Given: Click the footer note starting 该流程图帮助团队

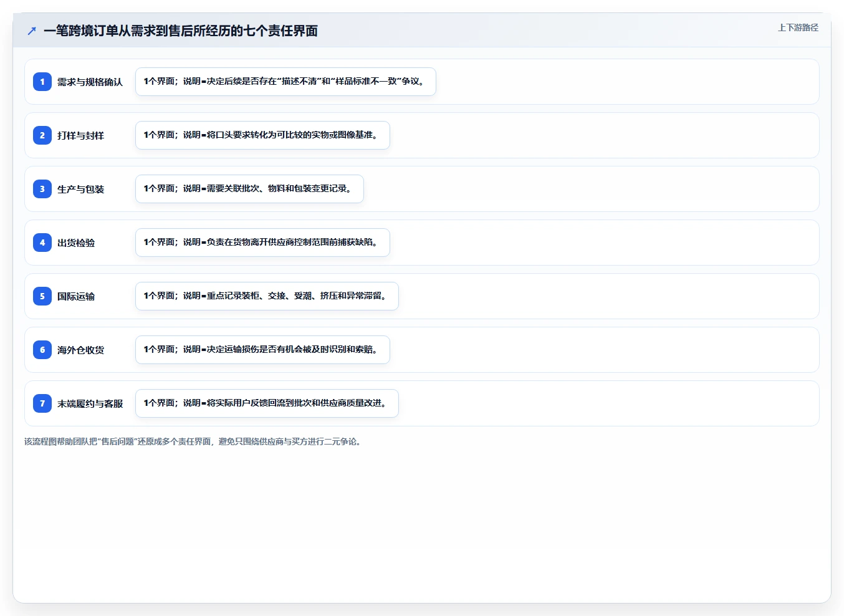Looking at the screenshot, I should tap(194, 441).
